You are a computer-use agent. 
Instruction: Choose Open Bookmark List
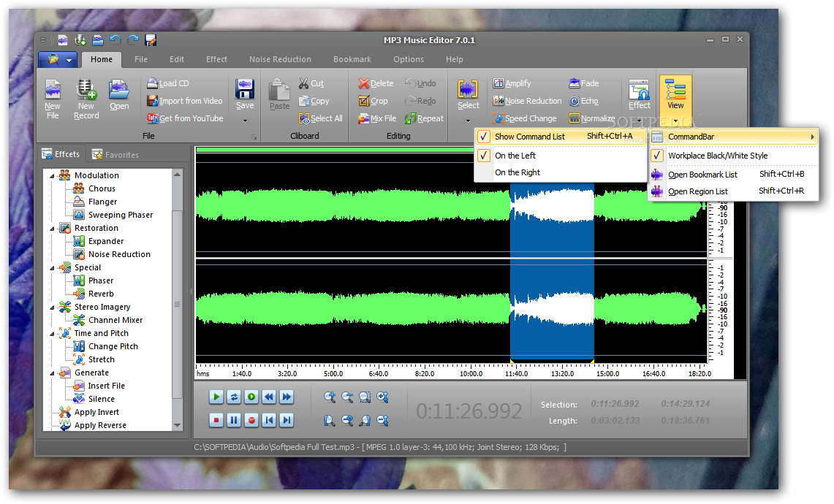[x=733, y=175]
